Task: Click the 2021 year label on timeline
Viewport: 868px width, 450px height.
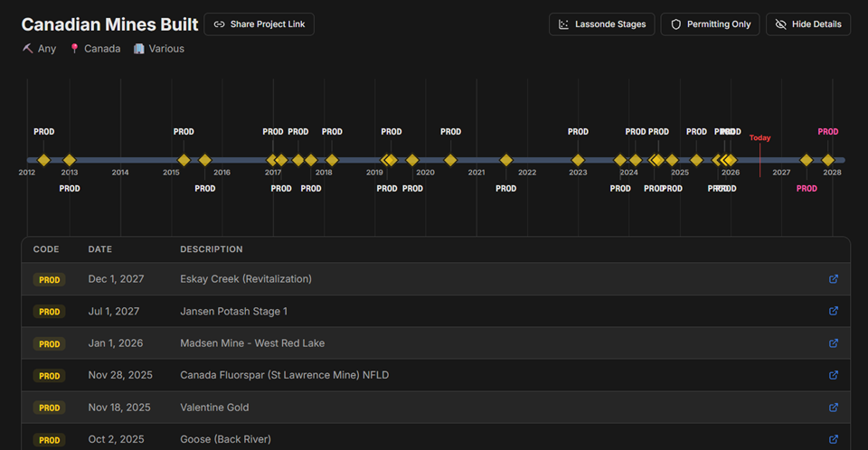Action: pyautogui.click(x=476, y=173)
